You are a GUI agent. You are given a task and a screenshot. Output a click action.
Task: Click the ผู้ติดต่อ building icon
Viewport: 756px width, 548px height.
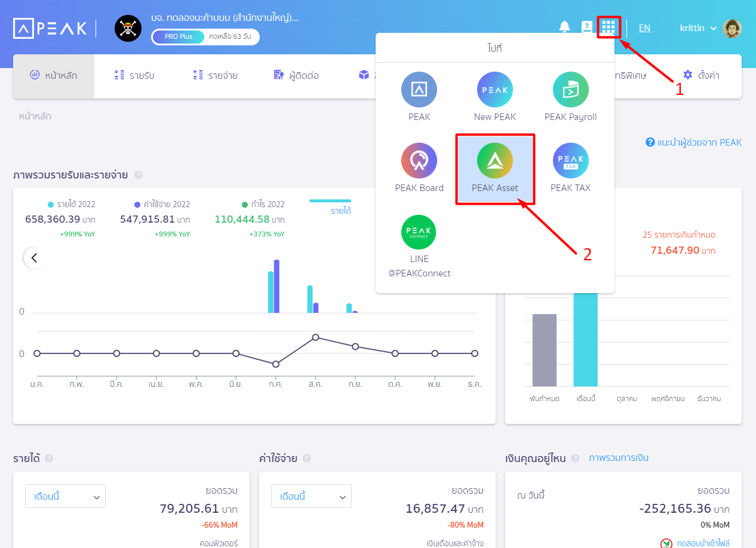[x=279, y=75]
